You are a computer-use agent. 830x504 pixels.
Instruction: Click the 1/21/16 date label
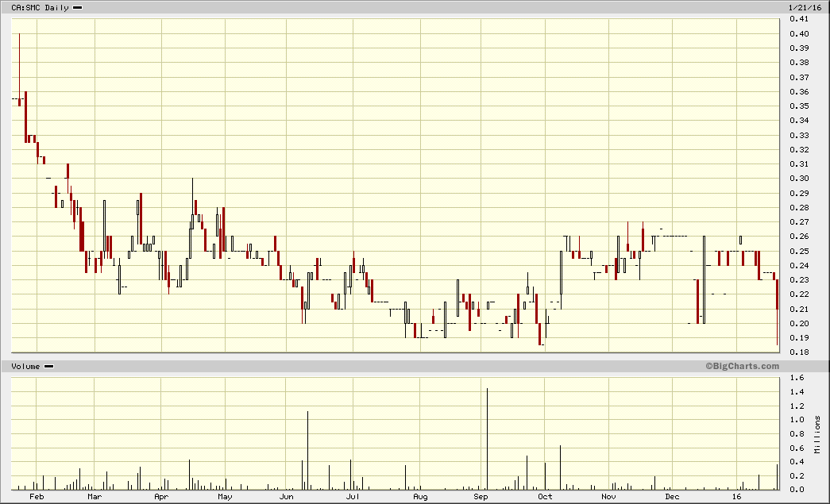click(x=805, y=7)
